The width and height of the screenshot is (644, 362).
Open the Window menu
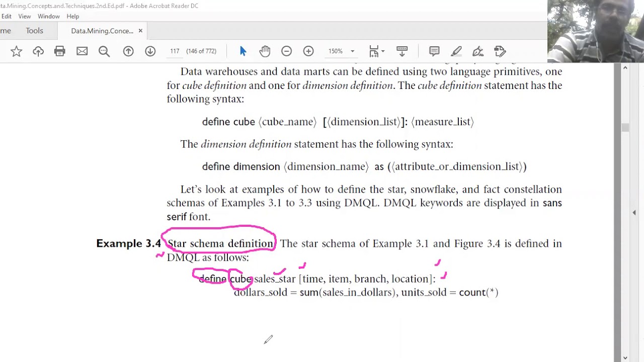point(49,16)
